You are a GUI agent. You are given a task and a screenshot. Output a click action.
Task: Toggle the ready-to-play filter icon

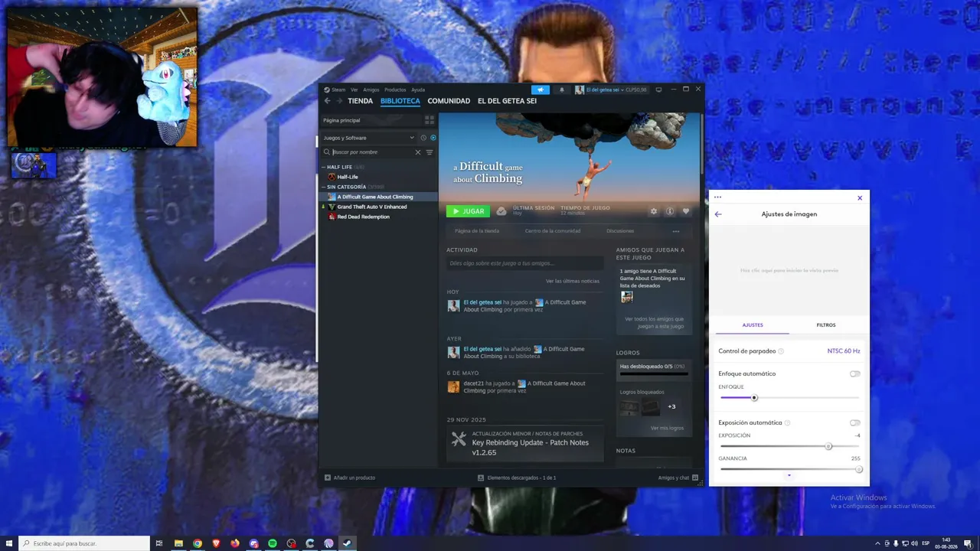(x=433, y=138)
